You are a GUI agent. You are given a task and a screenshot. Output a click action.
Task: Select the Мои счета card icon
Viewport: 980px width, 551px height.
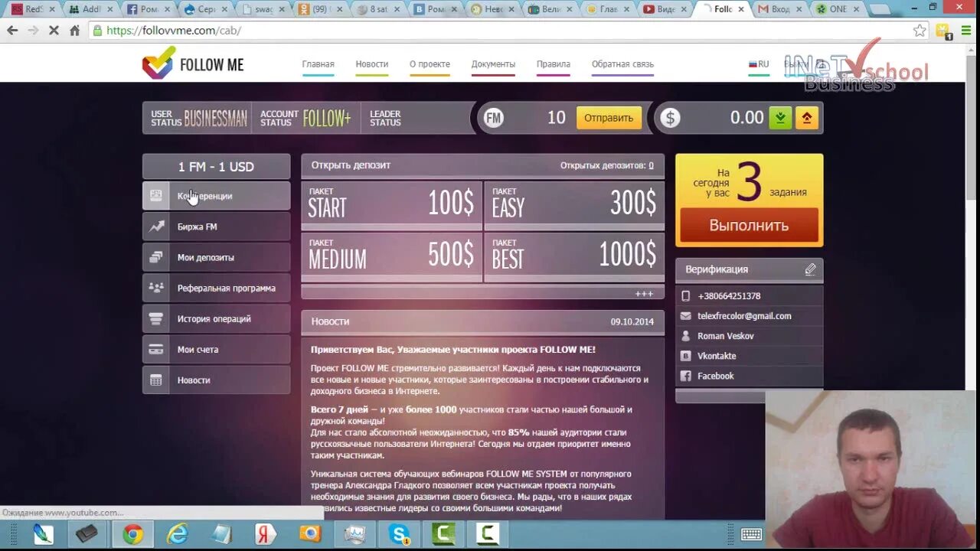(x=155, y=349)
